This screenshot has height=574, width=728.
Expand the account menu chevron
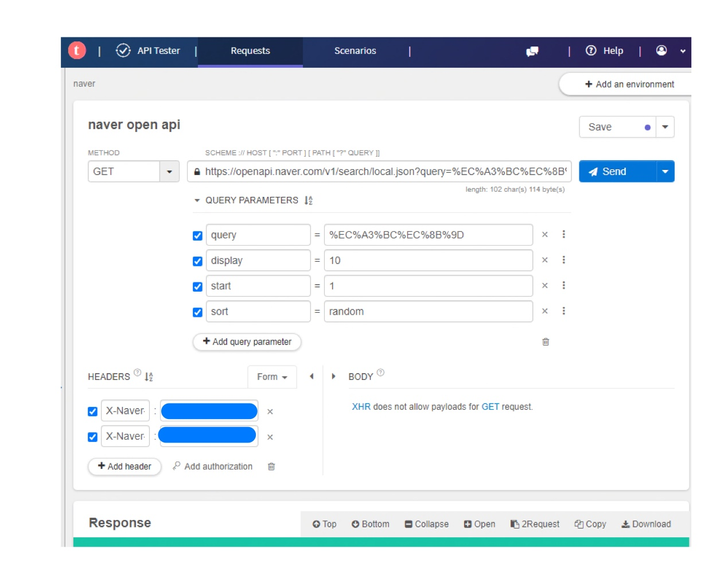point(683,51)
